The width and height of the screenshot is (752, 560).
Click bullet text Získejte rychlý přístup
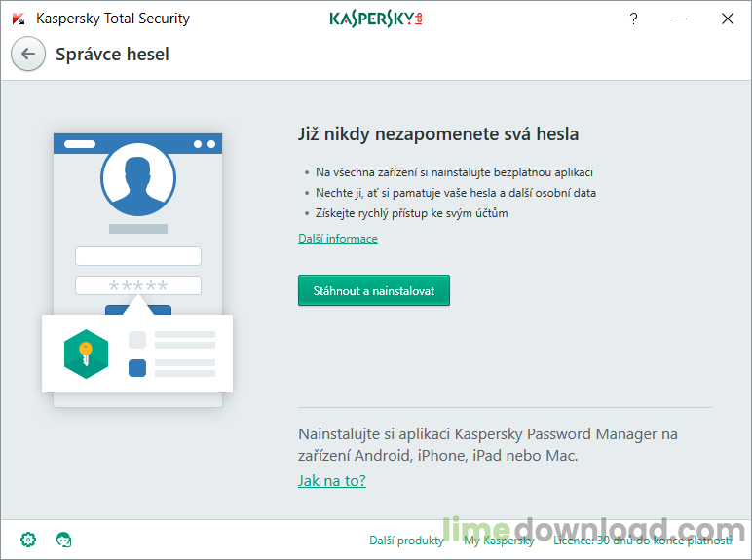[411, 213]
